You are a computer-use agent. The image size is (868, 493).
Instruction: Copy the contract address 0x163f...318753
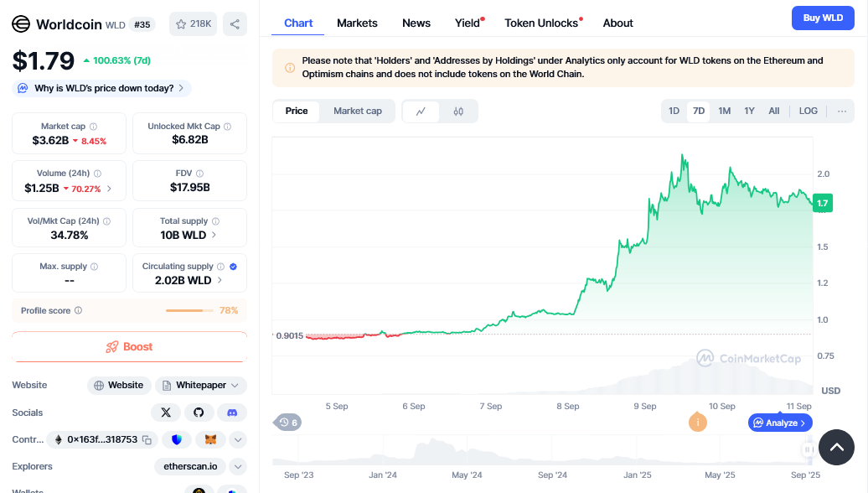click(x=147, y=440)
